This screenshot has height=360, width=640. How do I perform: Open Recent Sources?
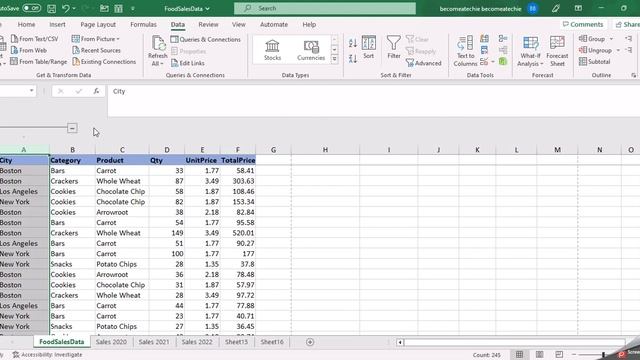coord(96,50)
